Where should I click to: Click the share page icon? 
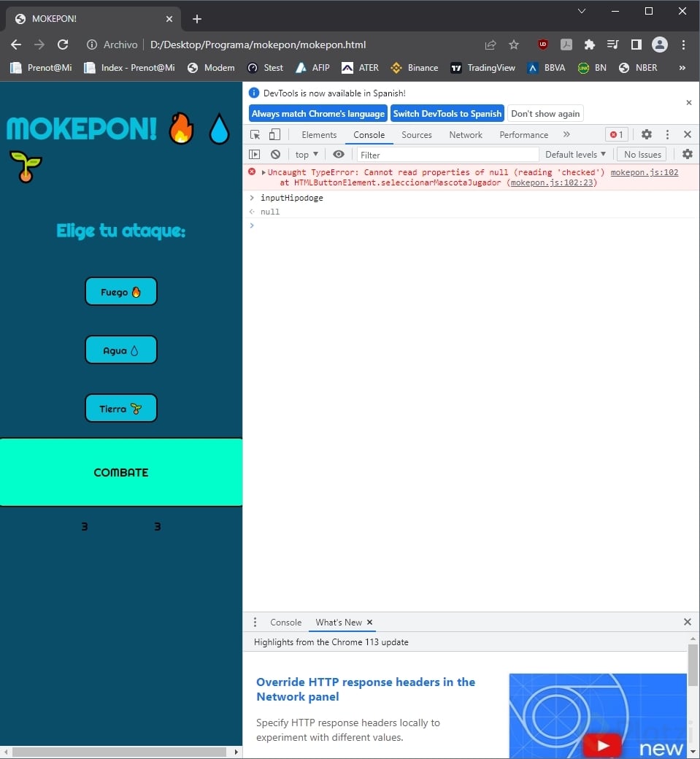pyautogui.click(x=491, y=45)
